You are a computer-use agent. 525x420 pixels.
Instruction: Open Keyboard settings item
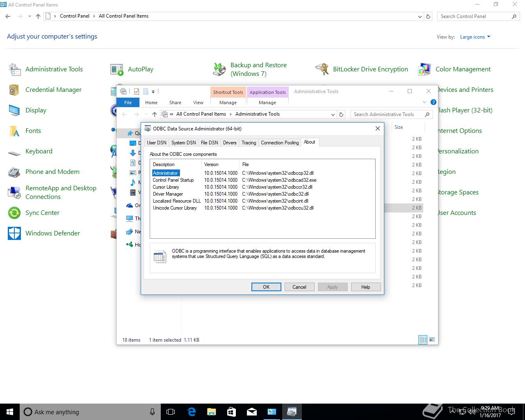39,151
